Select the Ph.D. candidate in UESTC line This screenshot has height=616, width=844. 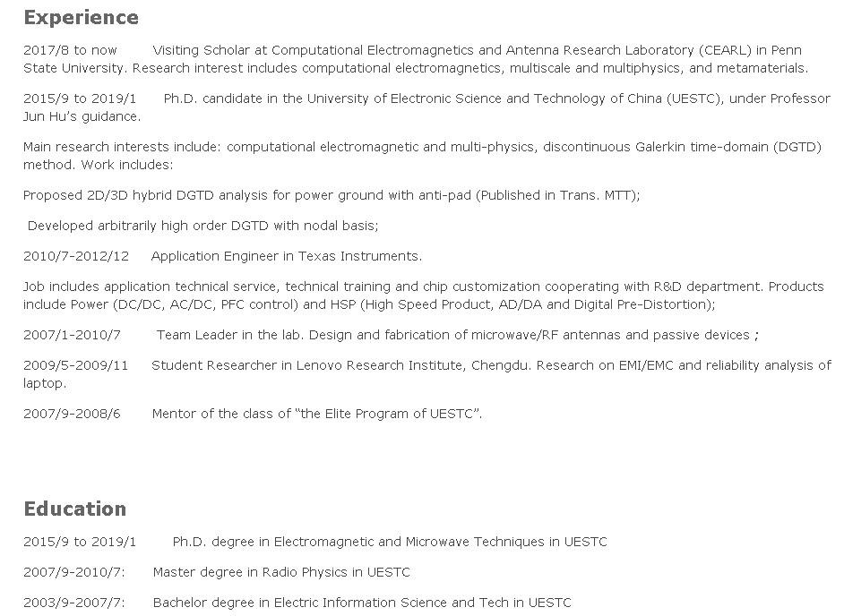(496, 98)
